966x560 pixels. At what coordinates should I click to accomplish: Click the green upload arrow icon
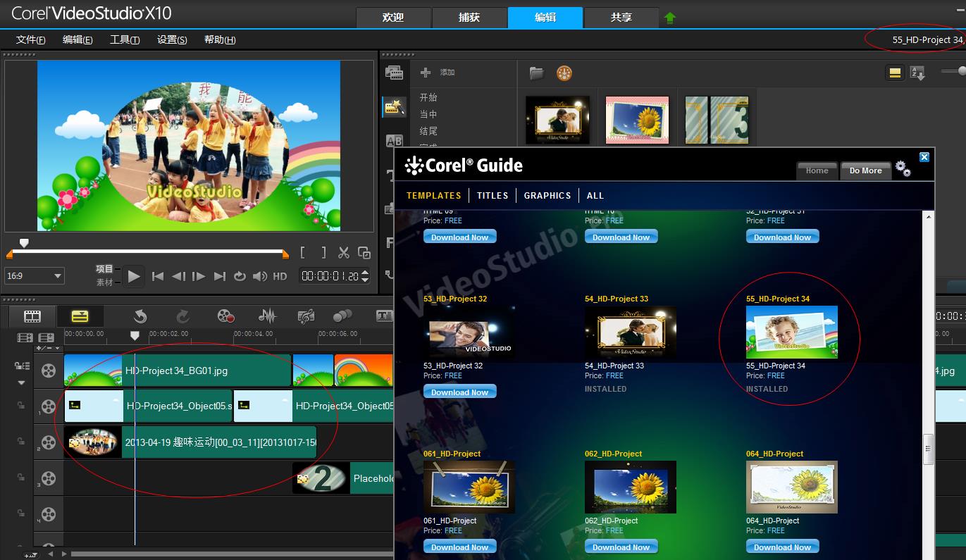(669, 18)
